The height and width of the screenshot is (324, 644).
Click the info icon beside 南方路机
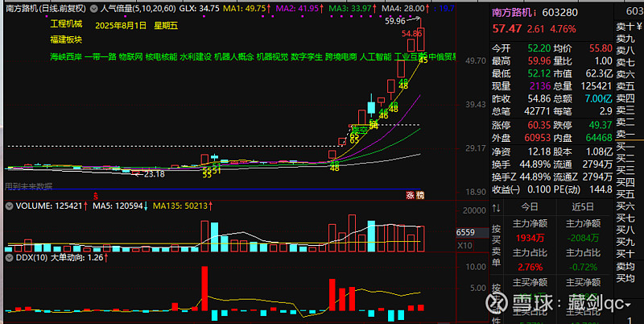click(x=535, y=13)
